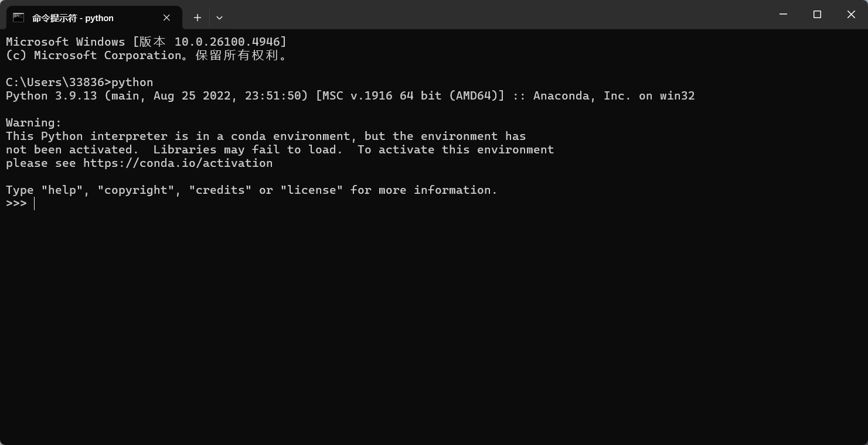Image resolution: width=868 pixels, height=445 pixels.
Task: Click the terminal icon in the tab
Action: pos(19,18)
